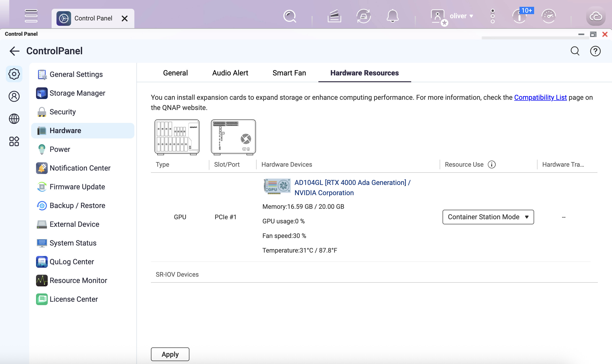Viewport: 612px width, 364px height.
Task: Open the help question mark icon
Action: pyautogui.click(x=595, y=51)
